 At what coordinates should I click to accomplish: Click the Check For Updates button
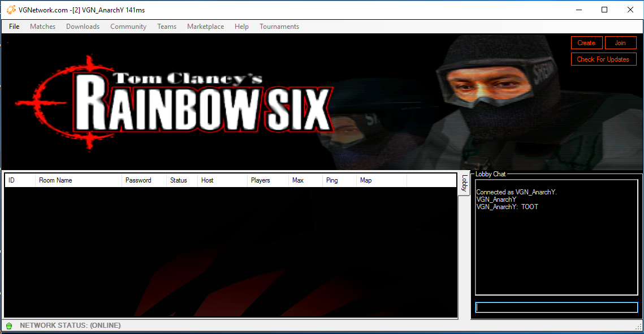tap(603, 59)
